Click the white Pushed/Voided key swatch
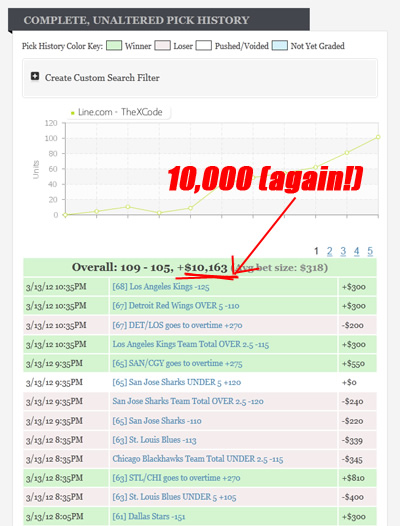Image resolution: width=400 pixels, height=526 pixels. pyautogui.click(x=204, y=46)
